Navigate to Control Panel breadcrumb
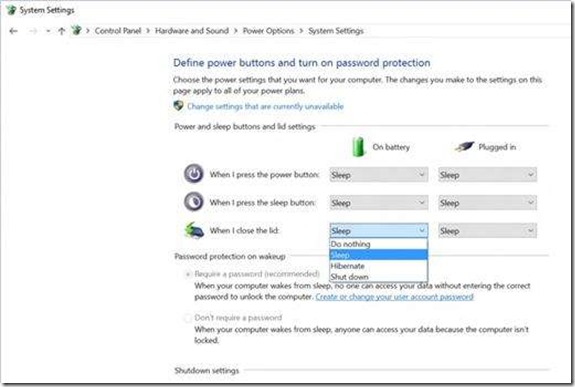This screenshot has height=387, width=575. point(118,31)
